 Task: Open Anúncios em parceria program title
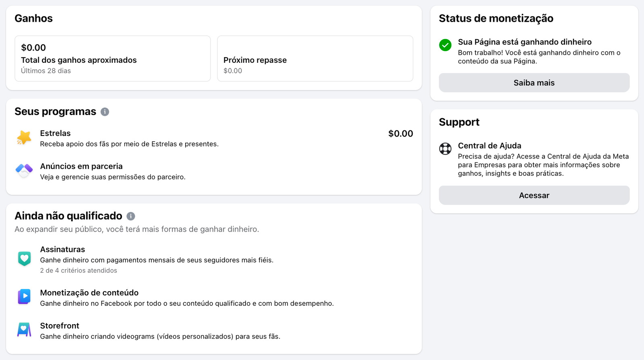(x=81, y=166)
